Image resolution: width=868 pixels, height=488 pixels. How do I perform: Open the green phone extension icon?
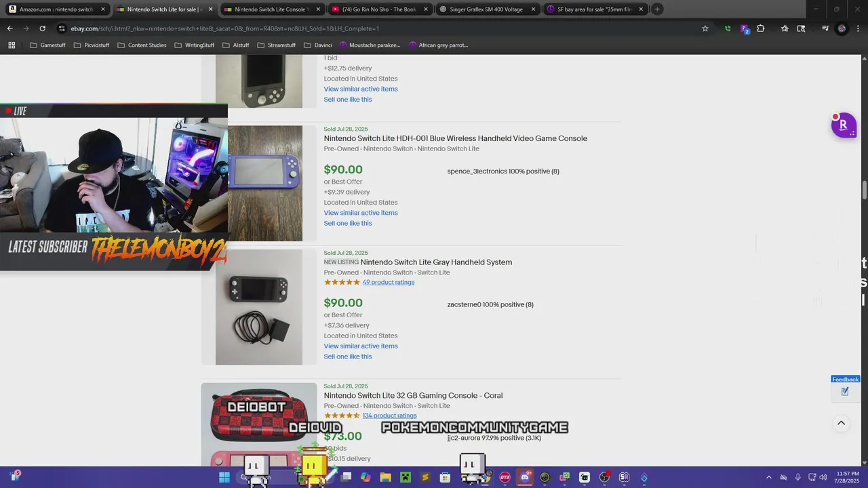point(728,28)
